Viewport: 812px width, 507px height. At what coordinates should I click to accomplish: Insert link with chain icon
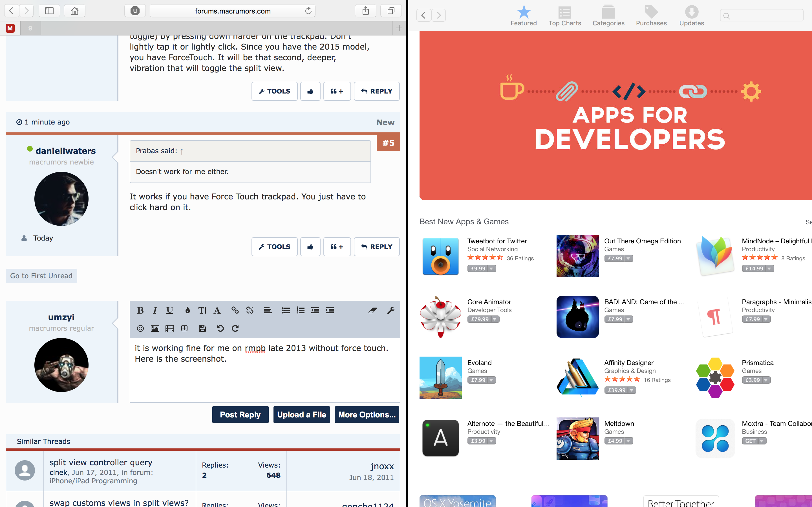[x=235, y=310]
